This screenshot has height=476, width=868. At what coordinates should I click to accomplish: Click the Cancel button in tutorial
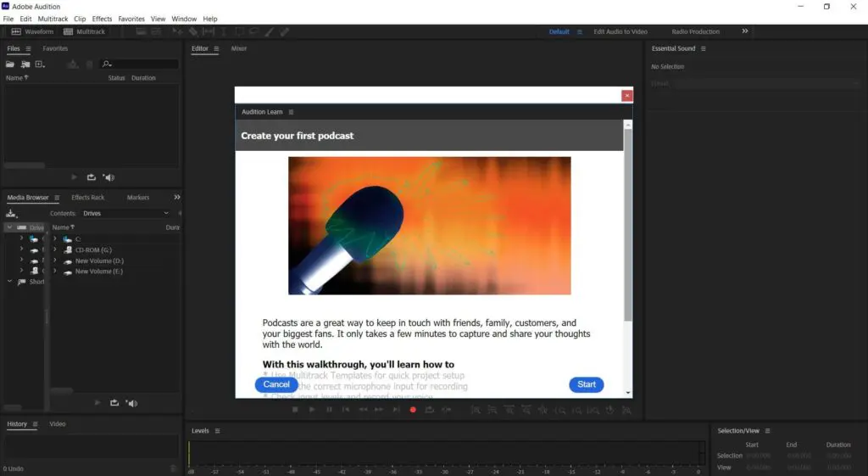point(276,384)
